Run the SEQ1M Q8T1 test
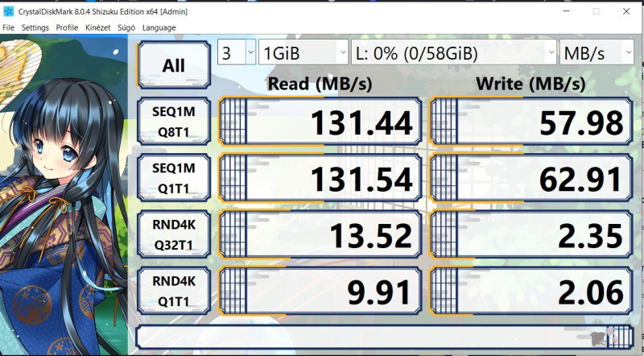 pos(173,122)
